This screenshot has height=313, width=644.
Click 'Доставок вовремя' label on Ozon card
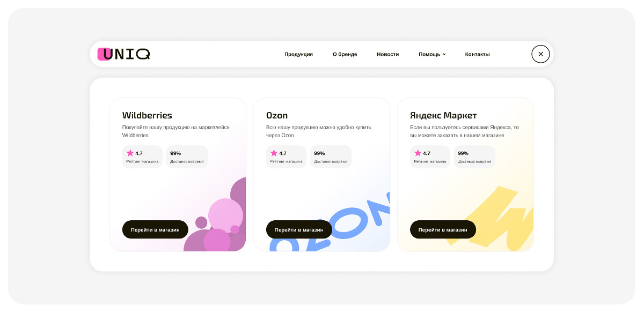tap(331, 161)
